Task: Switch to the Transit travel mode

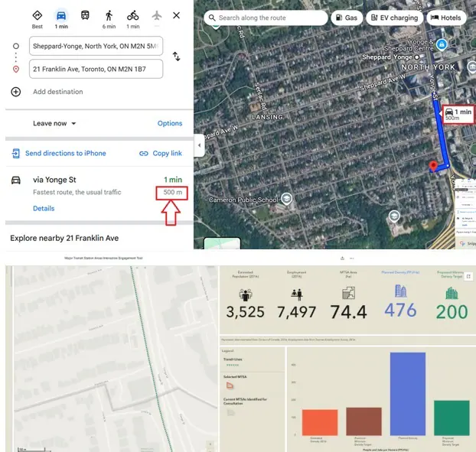Action: (85, 16)
